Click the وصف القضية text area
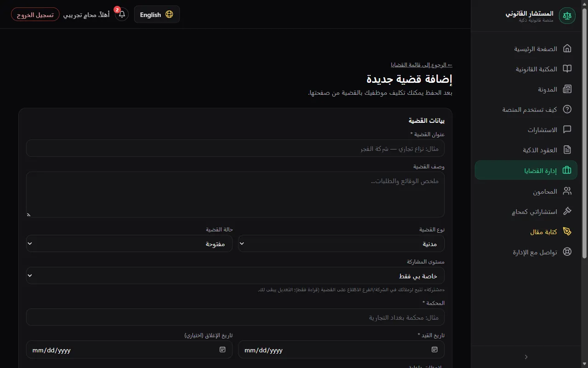Viewport: 588px width, 368px height. [235, 195]
